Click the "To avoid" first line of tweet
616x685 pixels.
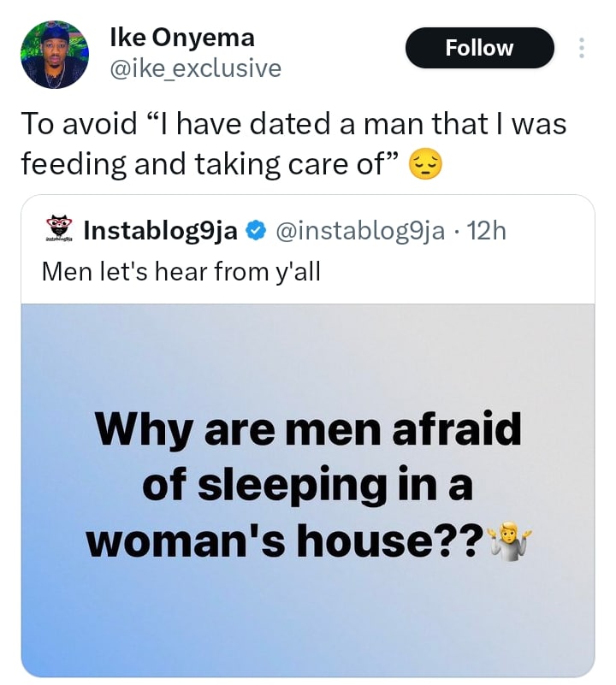[293, 124]
